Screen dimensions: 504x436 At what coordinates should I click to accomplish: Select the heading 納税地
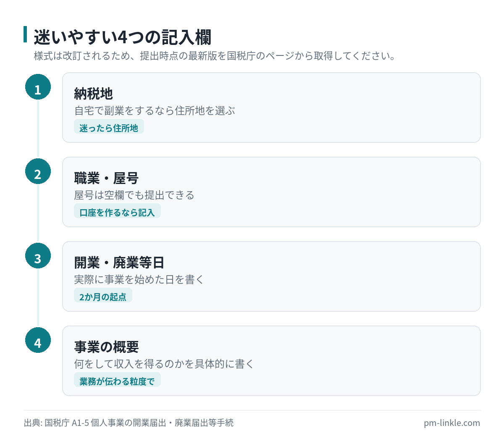[x=94, y=94]
